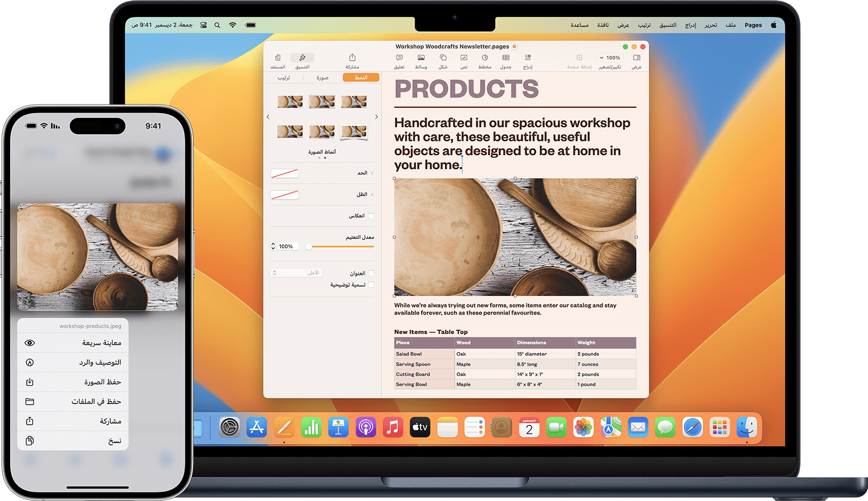The image size is (868, 501).
Task: Tap نسخ copy in iPhone menu
Action: (x=73, y=440)
